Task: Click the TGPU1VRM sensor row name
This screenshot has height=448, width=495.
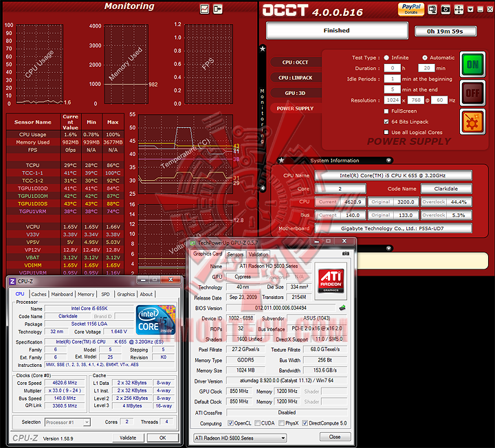Action: tap(32, 212)
